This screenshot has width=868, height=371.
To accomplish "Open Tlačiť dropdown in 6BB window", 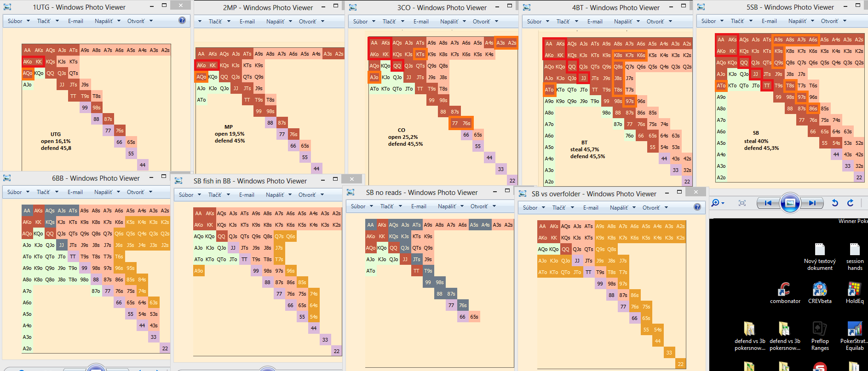I will pos(46,192).
